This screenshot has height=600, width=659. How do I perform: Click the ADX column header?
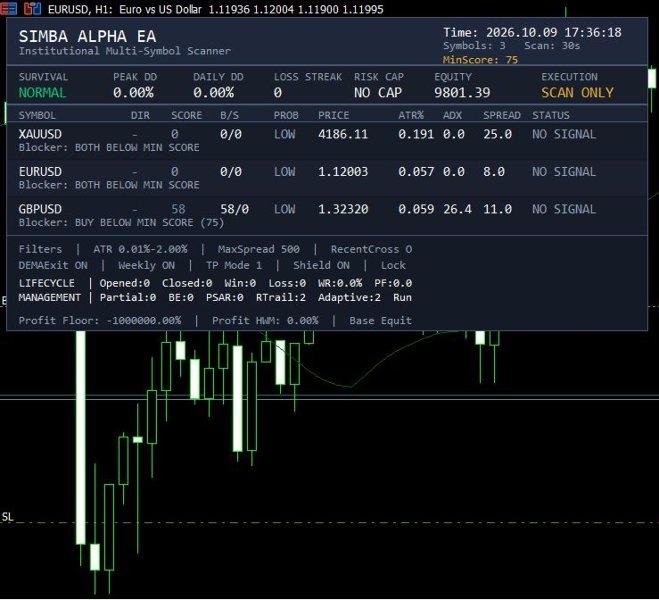(453, 116)
